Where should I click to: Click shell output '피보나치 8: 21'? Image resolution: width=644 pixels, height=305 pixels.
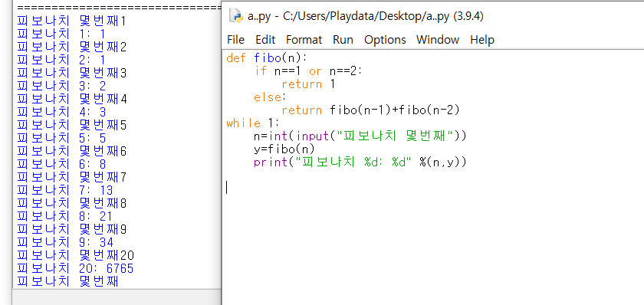[65, 216]
